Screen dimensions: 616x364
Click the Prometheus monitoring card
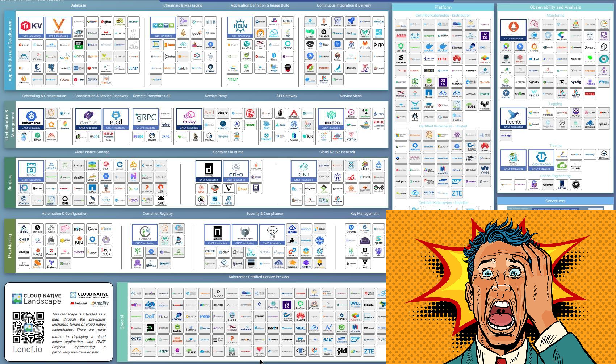[513, 30]
